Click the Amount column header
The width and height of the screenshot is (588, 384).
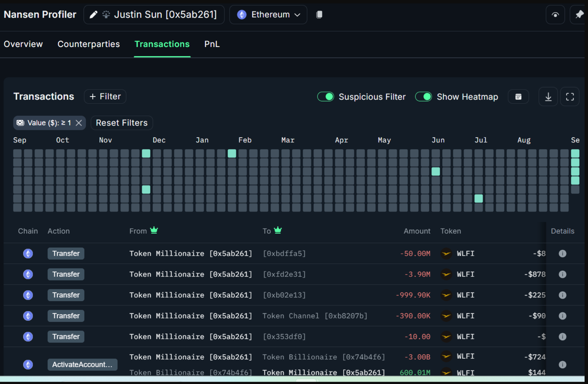click(417, 231)
